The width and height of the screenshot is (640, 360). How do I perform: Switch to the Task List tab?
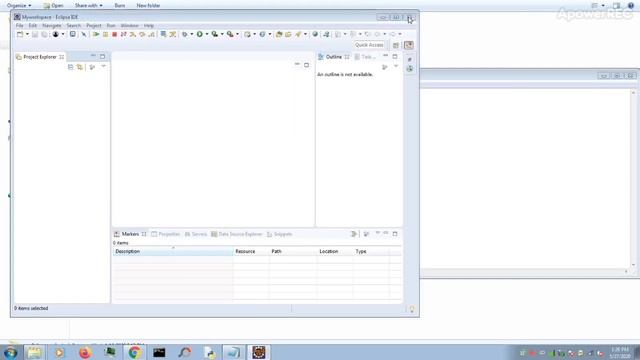(365, 57)
